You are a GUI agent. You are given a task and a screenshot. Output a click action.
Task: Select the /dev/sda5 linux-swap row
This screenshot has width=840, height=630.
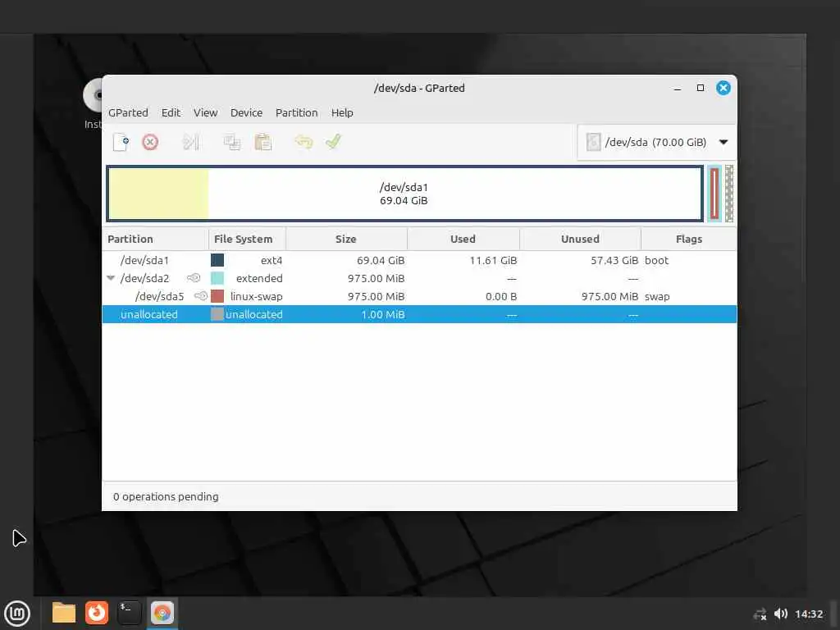point(419,296)
